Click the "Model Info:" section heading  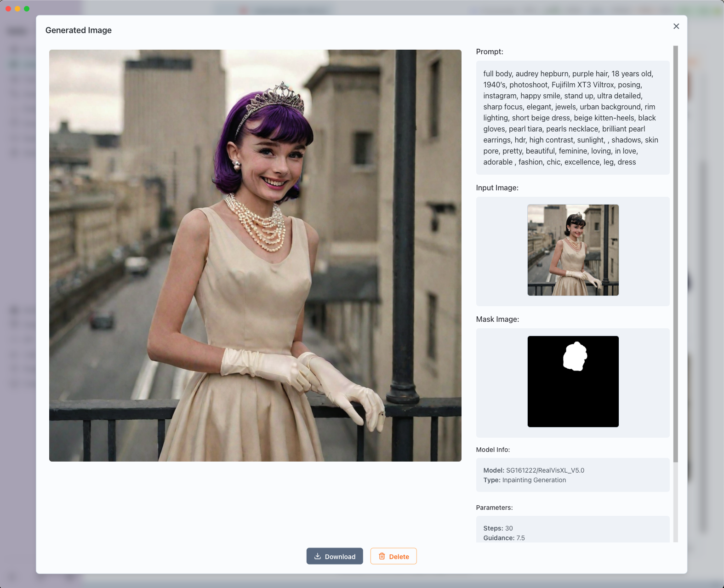(493, 450)
